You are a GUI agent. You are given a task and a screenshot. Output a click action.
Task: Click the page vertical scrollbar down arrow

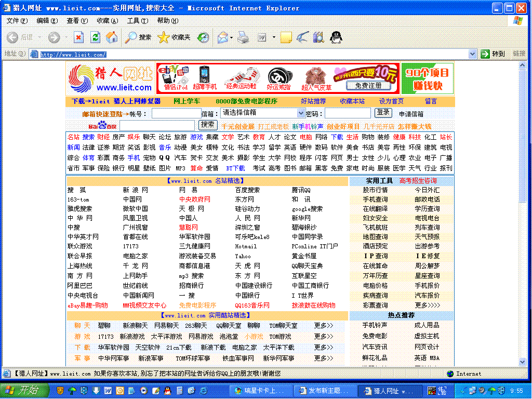click(x=522, y=362)
